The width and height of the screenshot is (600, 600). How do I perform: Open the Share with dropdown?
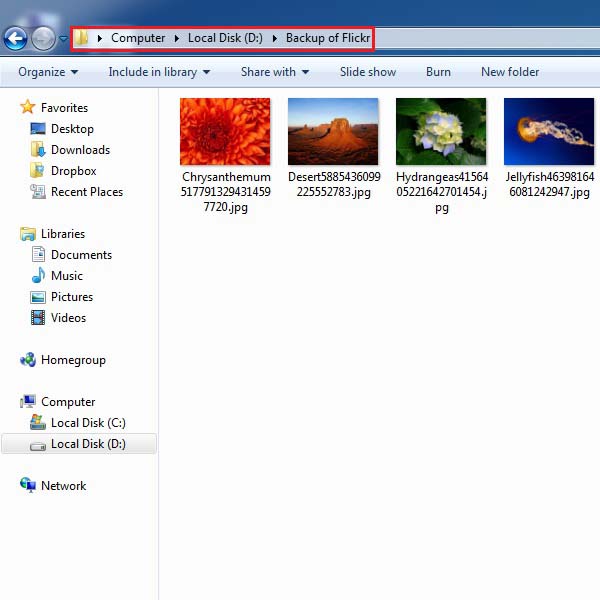pos(275,72)
